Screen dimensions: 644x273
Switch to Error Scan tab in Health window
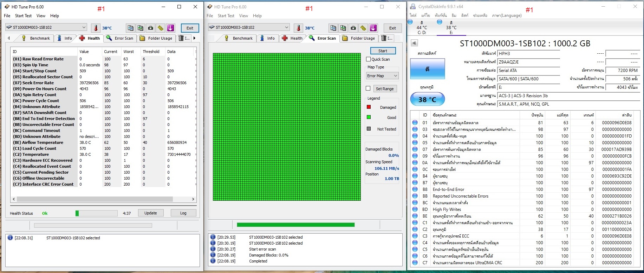pos(120,38)
